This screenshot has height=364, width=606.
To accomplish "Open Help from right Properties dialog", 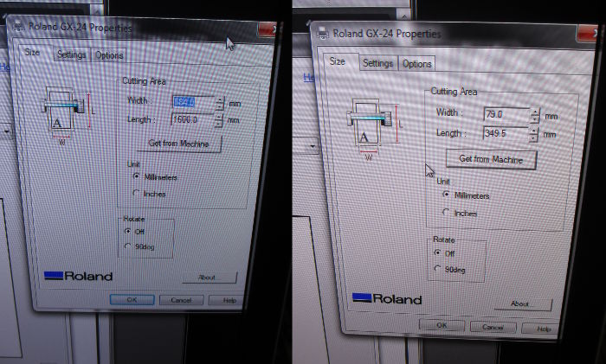I will [541, 329].
